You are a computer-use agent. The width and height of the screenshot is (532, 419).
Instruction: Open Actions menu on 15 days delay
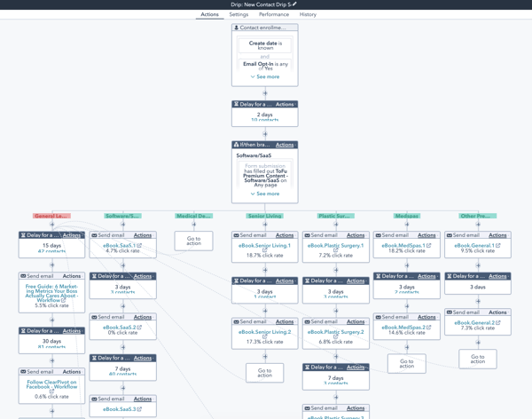pyautogui.click(x=72, y=235)
